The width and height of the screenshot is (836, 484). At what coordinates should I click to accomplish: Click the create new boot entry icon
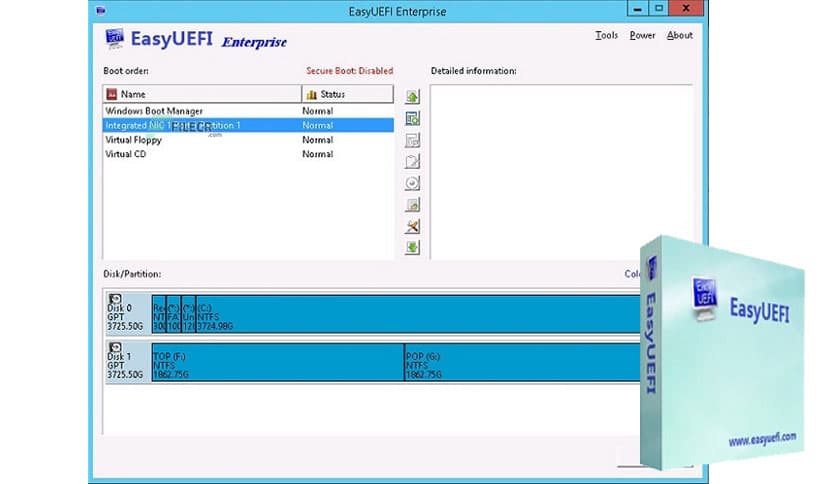pyautogui.click(x=412, y=118)
